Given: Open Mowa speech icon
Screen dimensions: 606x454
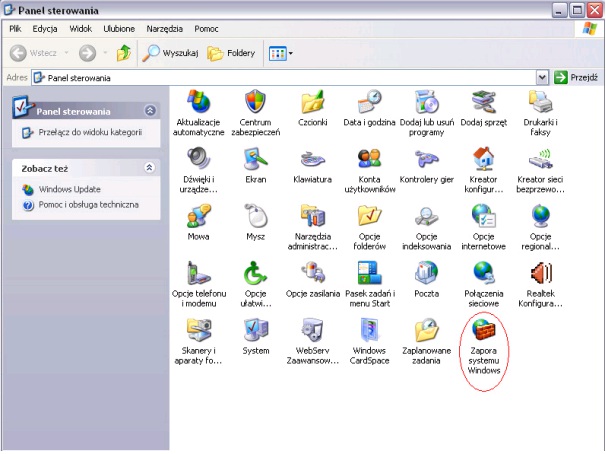Looking at the screenshot, I should (198, 216).
